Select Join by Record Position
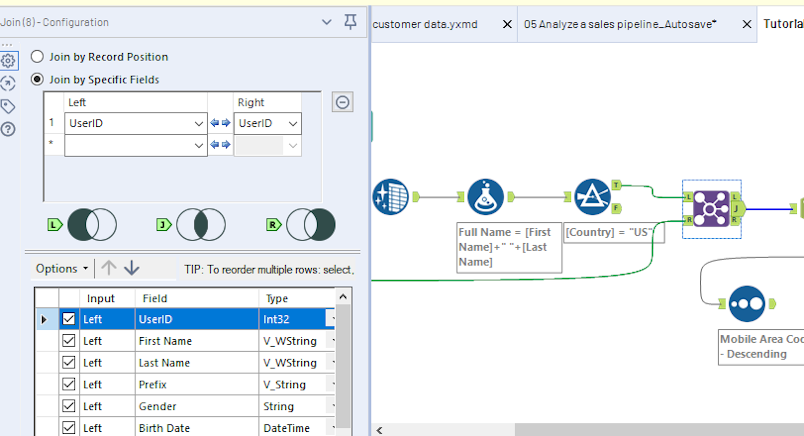 37,56
